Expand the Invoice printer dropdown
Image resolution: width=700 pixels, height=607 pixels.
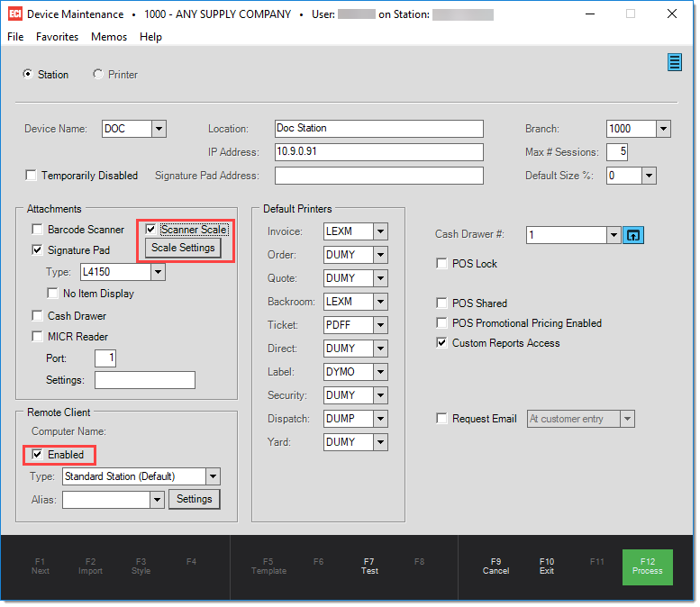click(x=382, y=232)
